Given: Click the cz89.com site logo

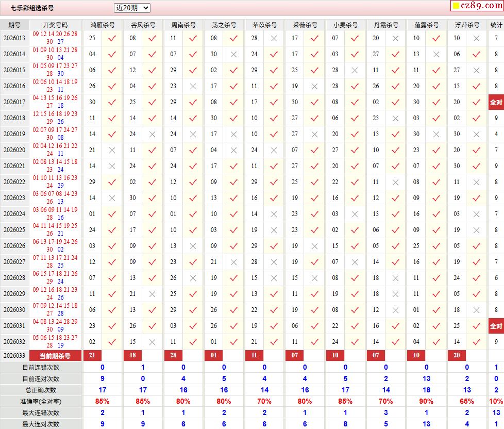Looking at the screenshot, I should coord(476,6).
